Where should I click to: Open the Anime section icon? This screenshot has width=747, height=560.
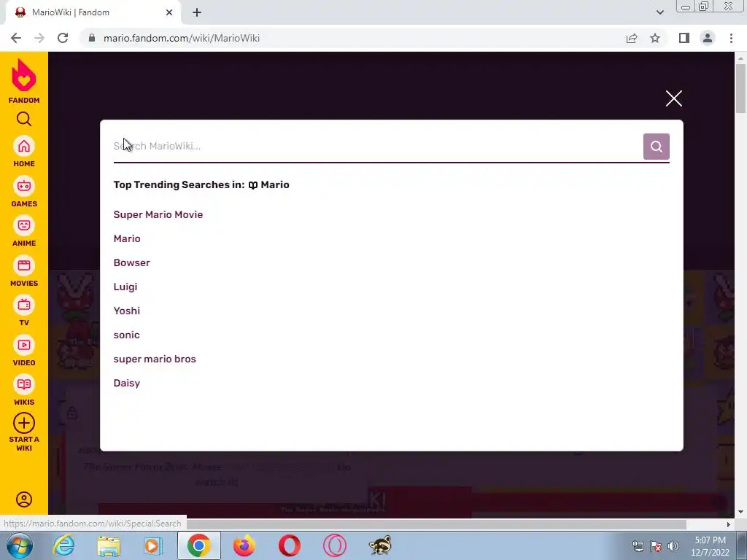24,231
